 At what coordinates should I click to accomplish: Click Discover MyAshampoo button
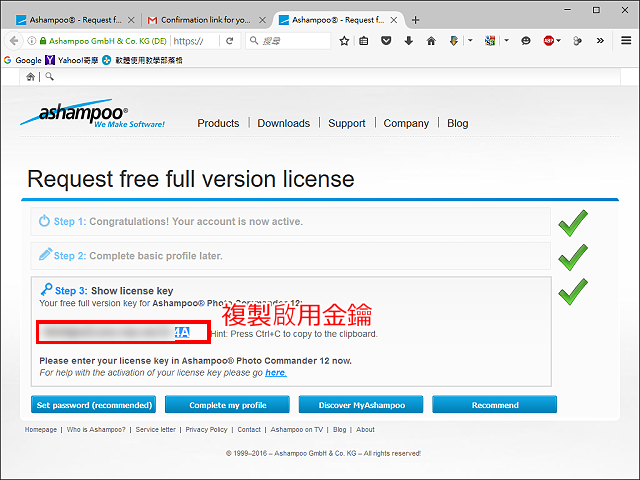coord(361,404)
